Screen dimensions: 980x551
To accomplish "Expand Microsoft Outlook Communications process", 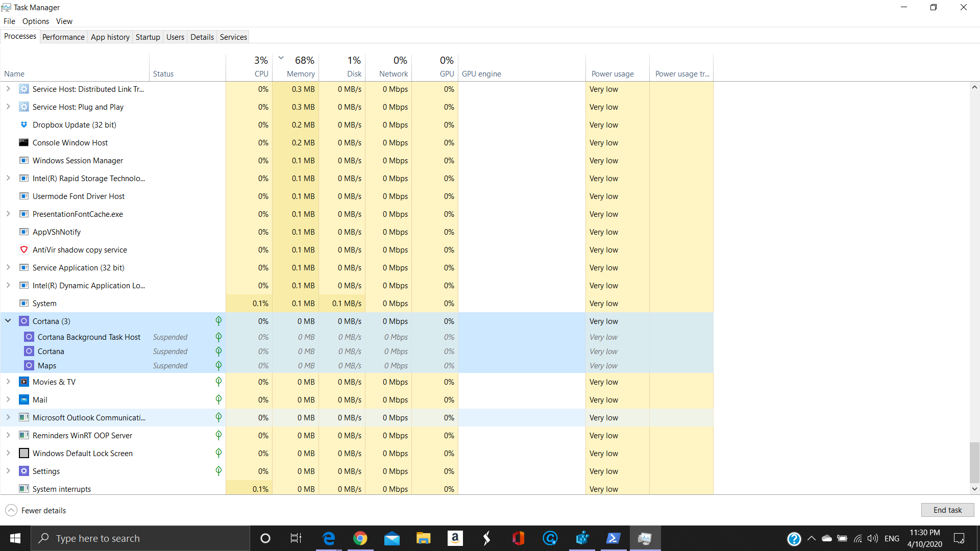I will (8, 417).
